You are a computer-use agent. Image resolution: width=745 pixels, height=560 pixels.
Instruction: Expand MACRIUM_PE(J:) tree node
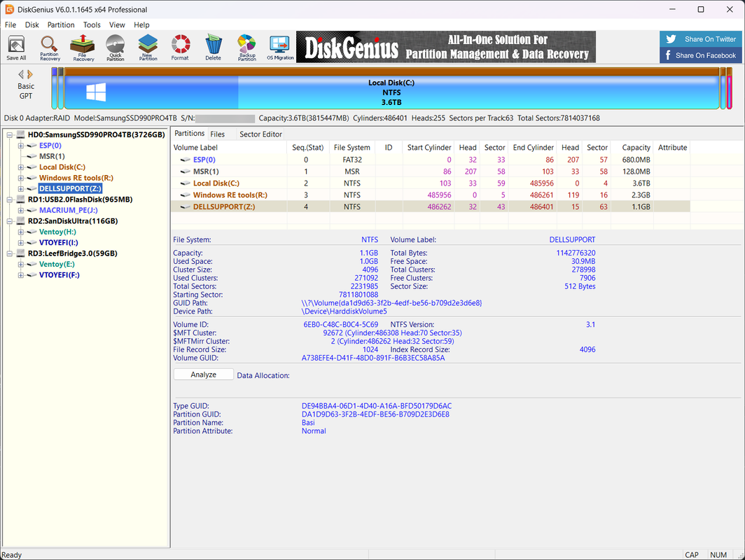click(x=21, y=211)
